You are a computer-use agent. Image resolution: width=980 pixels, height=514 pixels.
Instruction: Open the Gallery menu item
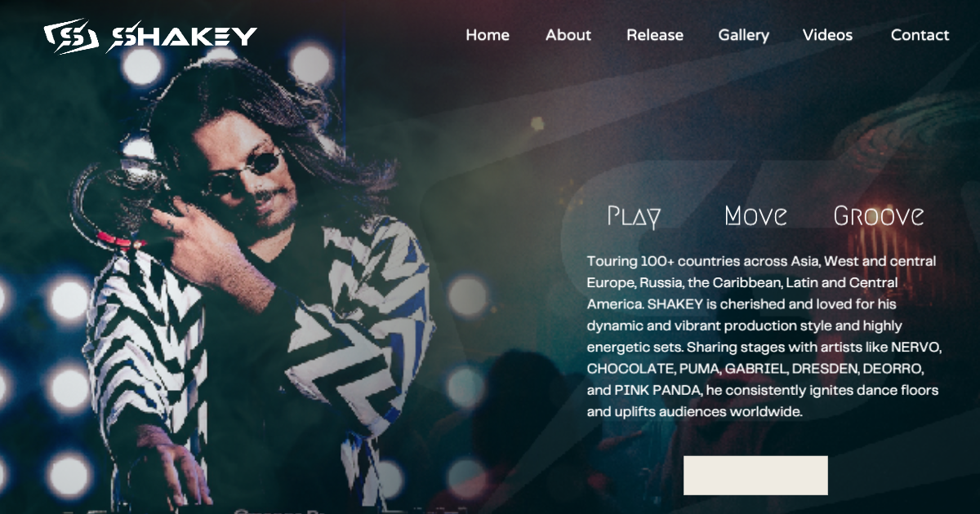point(744,35)
